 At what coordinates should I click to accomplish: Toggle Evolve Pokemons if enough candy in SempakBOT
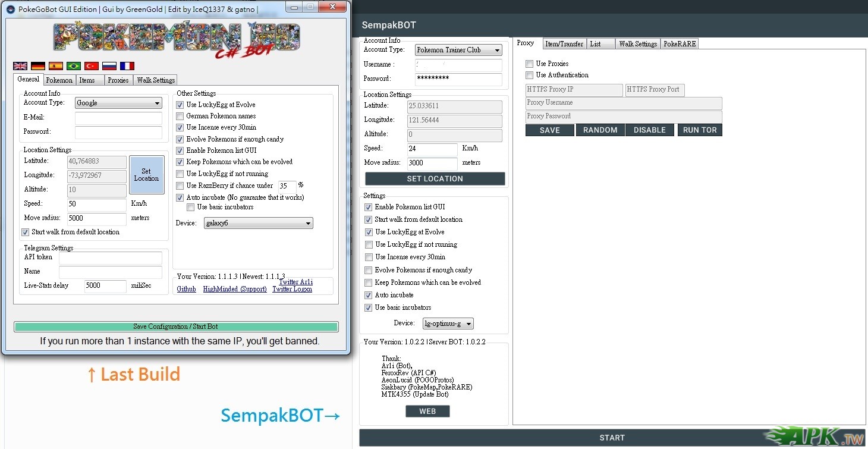click(x=369, y=270)
